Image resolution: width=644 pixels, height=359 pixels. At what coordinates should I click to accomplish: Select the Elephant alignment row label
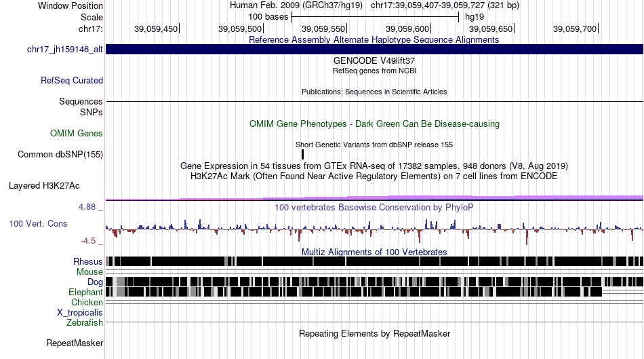click(85, 292)
